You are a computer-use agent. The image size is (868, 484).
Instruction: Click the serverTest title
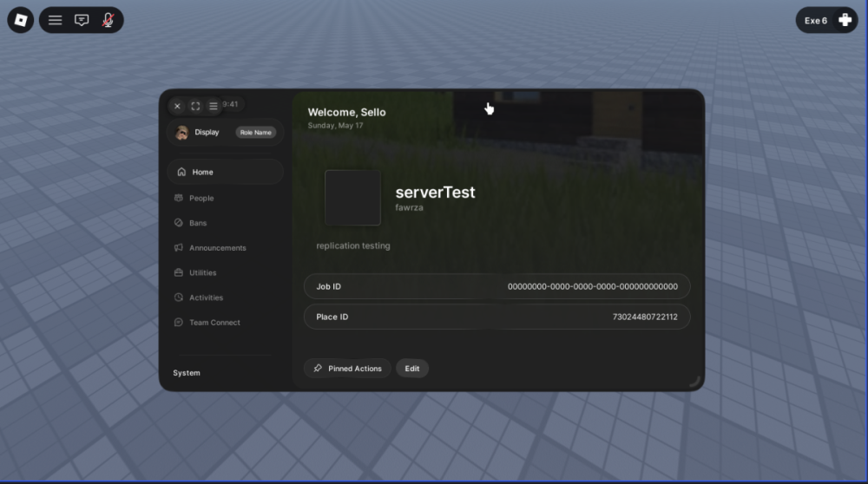point(435,192)
